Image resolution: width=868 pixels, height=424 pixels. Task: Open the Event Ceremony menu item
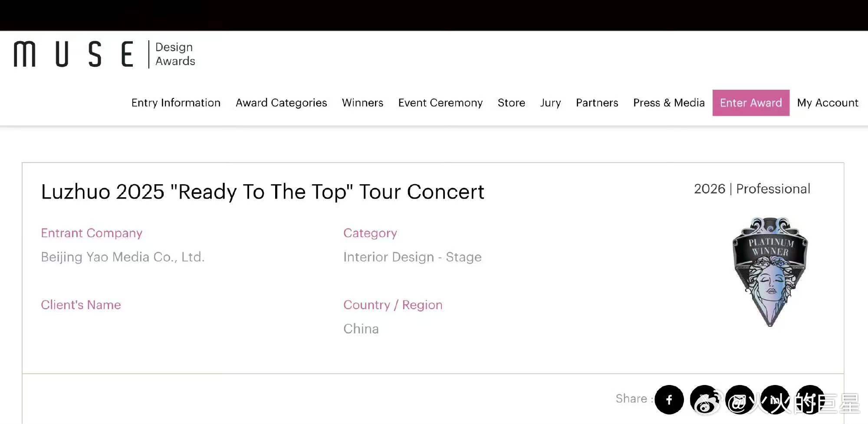tap(440, 103)
